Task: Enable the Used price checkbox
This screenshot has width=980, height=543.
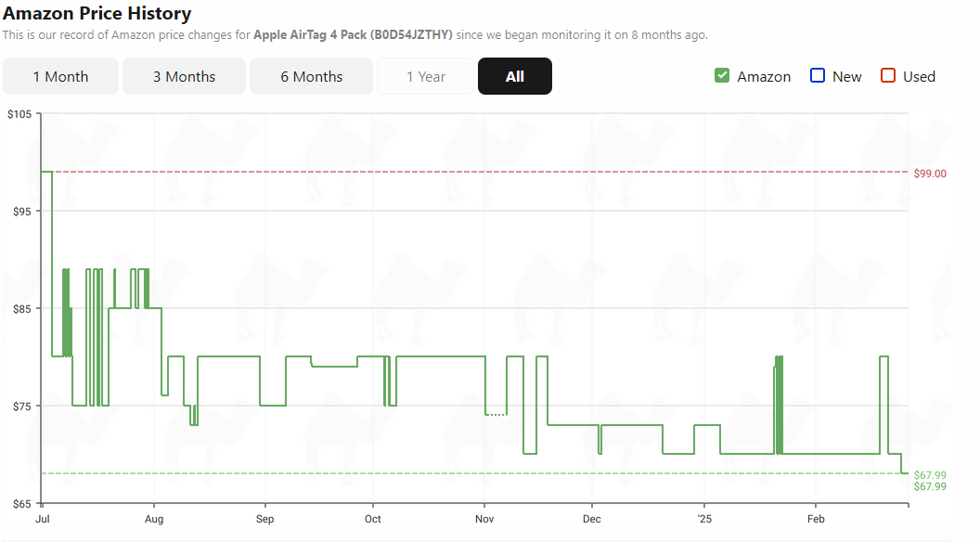Action: pos(888,76)
